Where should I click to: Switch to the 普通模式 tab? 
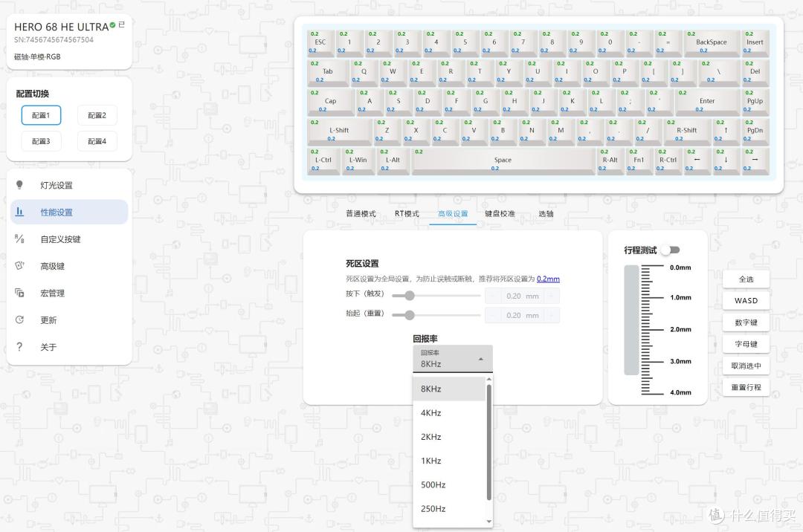click(x=361, y=214)
